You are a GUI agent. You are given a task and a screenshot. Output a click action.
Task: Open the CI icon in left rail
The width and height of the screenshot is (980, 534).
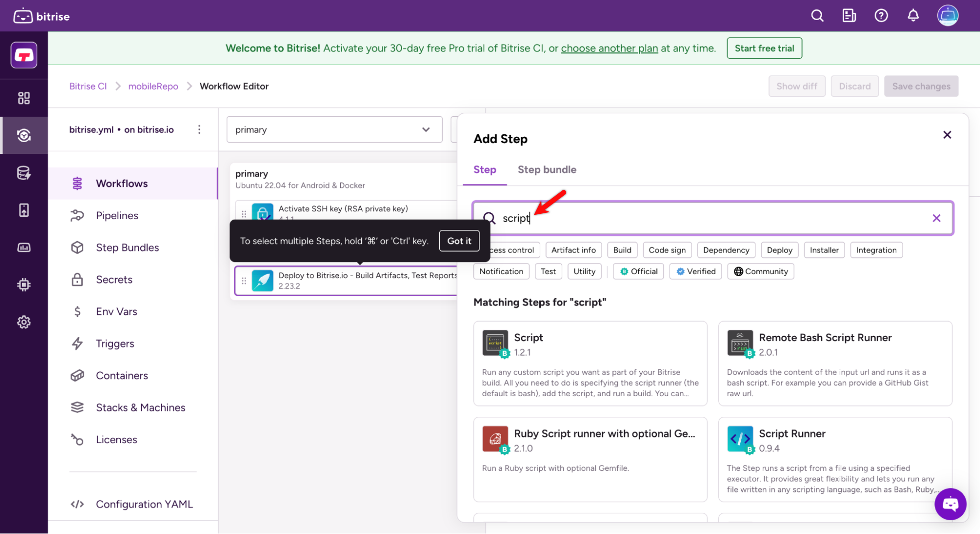point(24,135)
